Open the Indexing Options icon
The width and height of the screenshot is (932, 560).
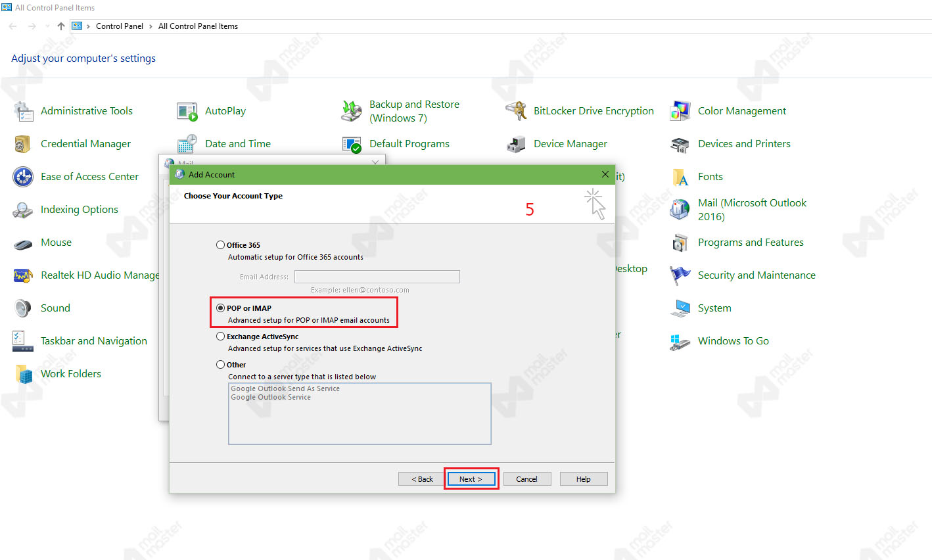coord(23,210)
